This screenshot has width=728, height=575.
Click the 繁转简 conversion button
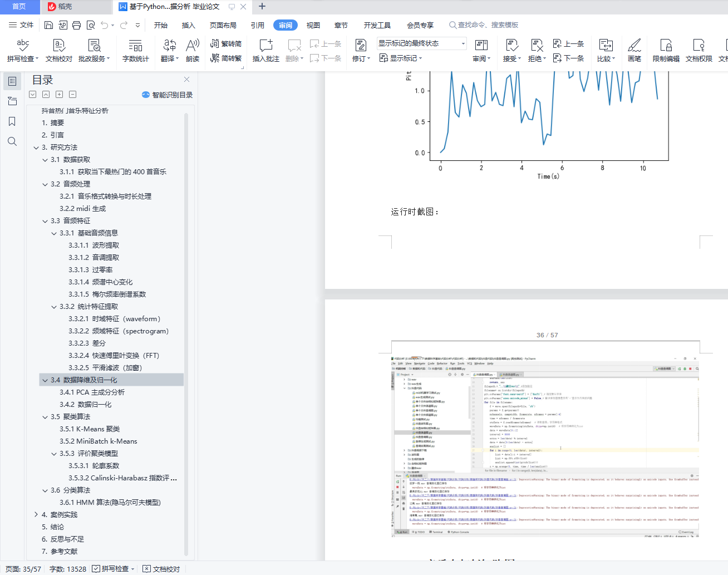pyautogui.click(x=226, y=43)
